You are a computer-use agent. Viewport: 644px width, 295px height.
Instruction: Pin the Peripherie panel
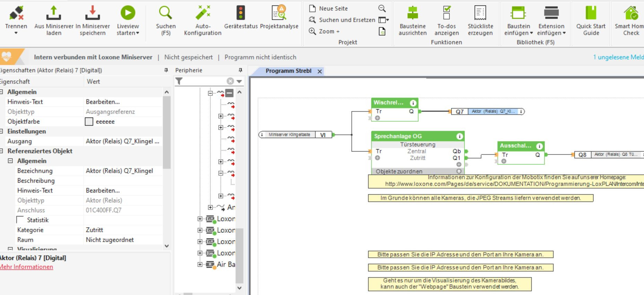[x=240, y=70]
